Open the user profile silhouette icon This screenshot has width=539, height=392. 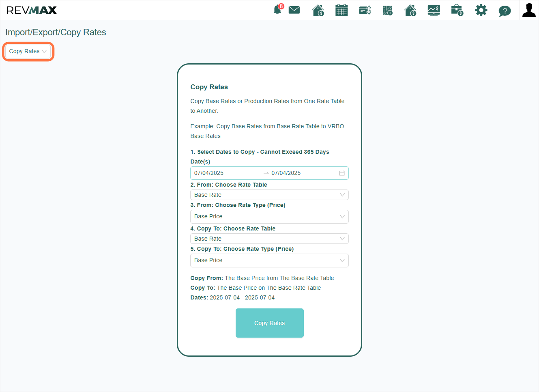click(529, 10)
